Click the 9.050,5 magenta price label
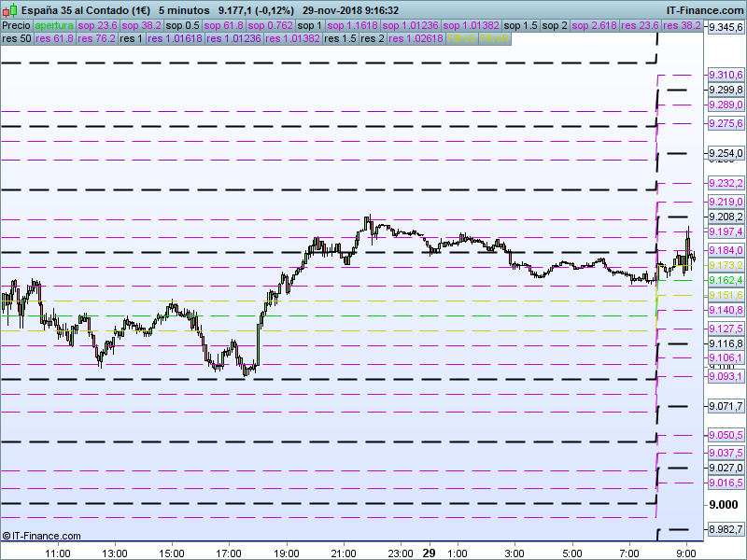747x560 pixels. coord(726,435)
